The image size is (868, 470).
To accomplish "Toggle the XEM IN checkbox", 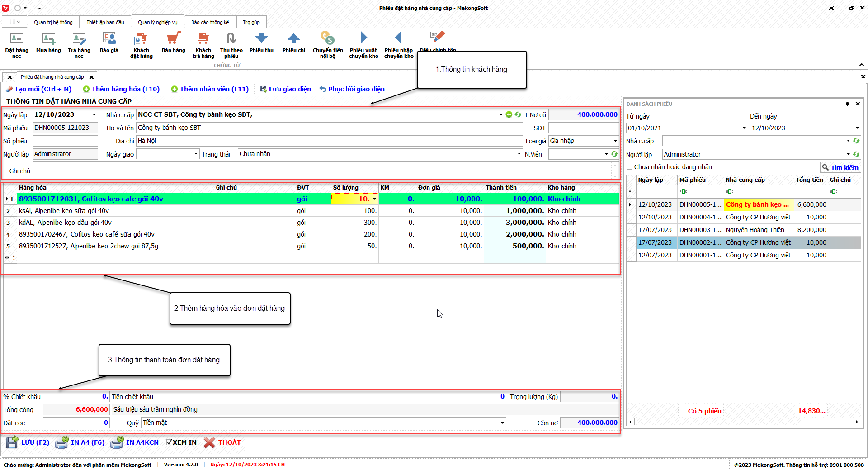I will pos(169,442).
